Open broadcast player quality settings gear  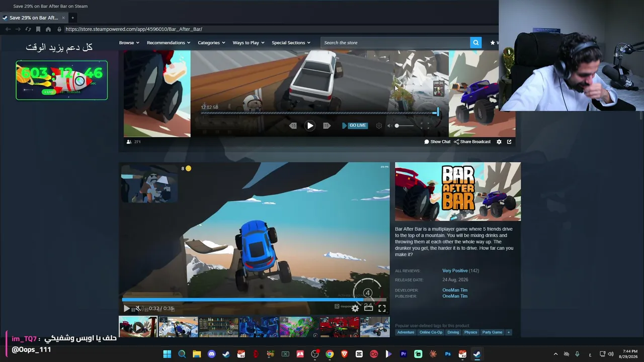[379, 126]
